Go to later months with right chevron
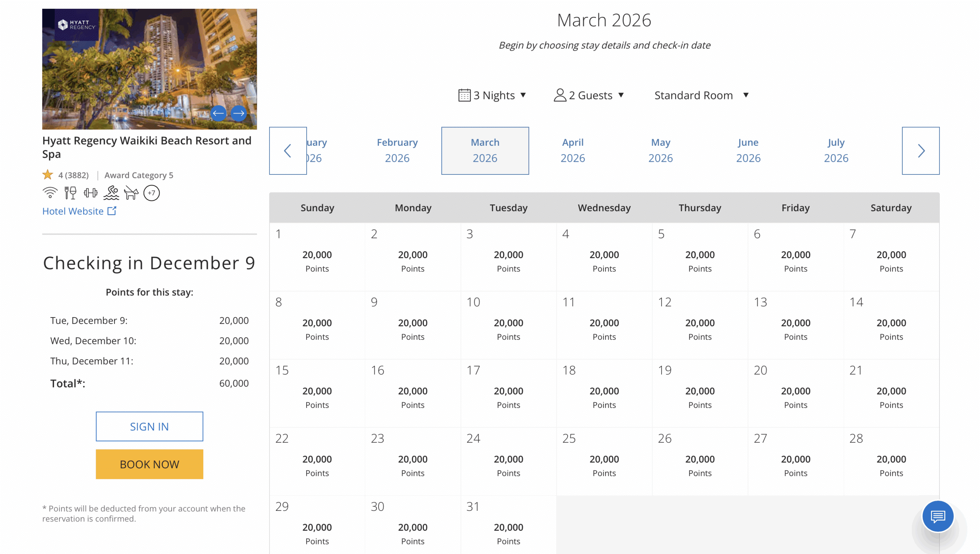Viewport: 980px width, 554px height. click(921, 151)
